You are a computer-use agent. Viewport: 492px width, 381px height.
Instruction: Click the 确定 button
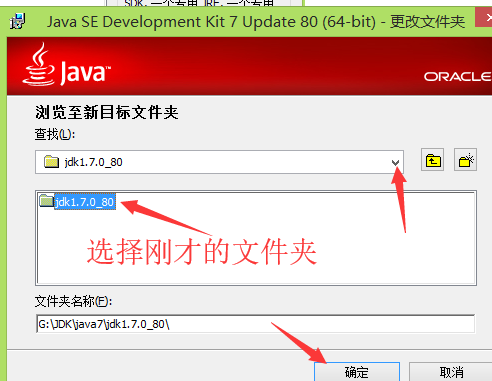[357, 372]
